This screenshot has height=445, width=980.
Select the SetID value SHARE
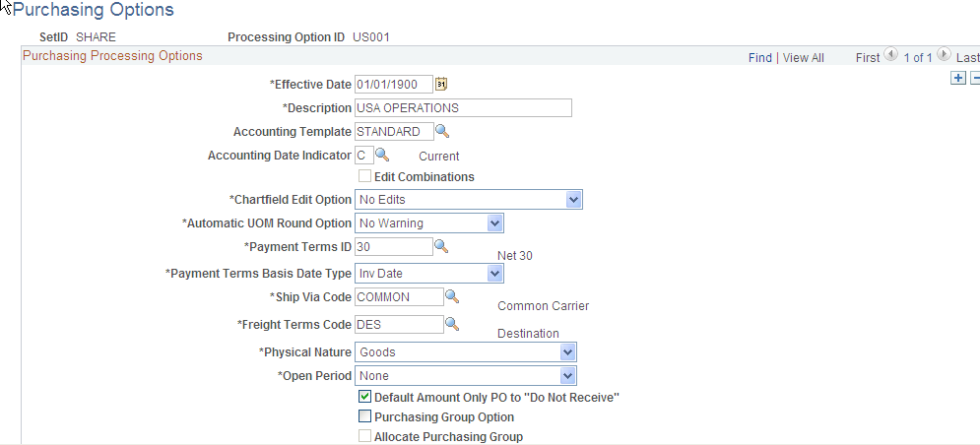[96, 36]
